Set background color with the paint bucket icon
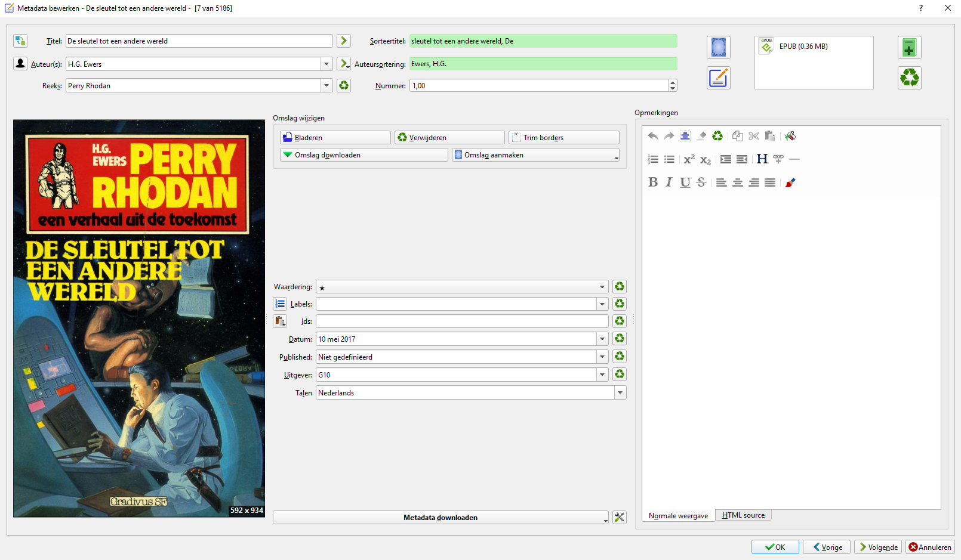961x560 pixels. pyautogui.click(x=790, y=136)
